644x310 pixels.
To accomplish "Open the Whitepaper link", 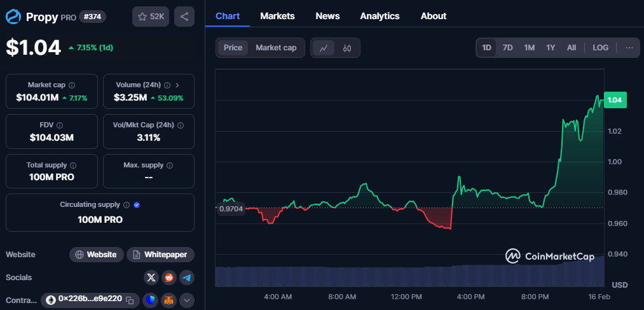I will pos(160,255).
